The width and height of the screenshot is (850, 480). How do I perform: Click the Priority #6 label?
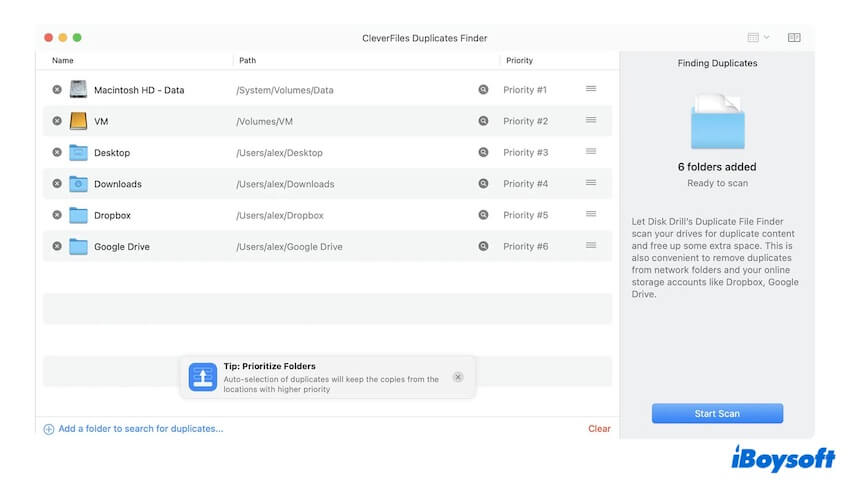click(x=525, y=247)
